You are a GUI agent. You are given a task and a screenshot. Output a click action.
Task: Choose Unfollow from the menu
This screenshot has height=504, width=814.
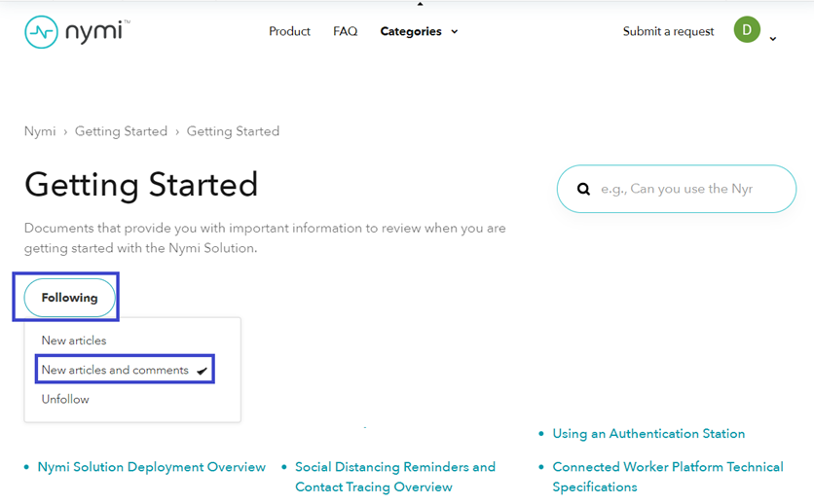click(x=65, y=399)
